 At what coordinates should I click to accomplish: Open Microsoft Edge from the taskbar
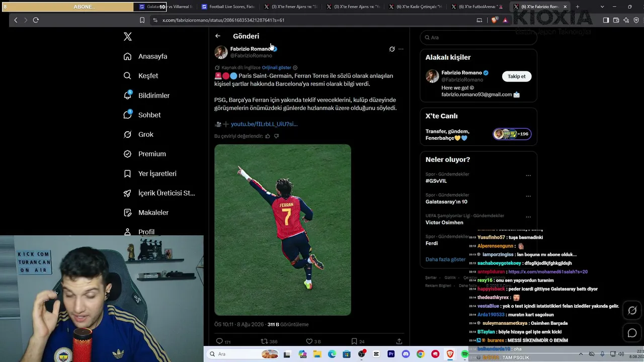point(332,354)
